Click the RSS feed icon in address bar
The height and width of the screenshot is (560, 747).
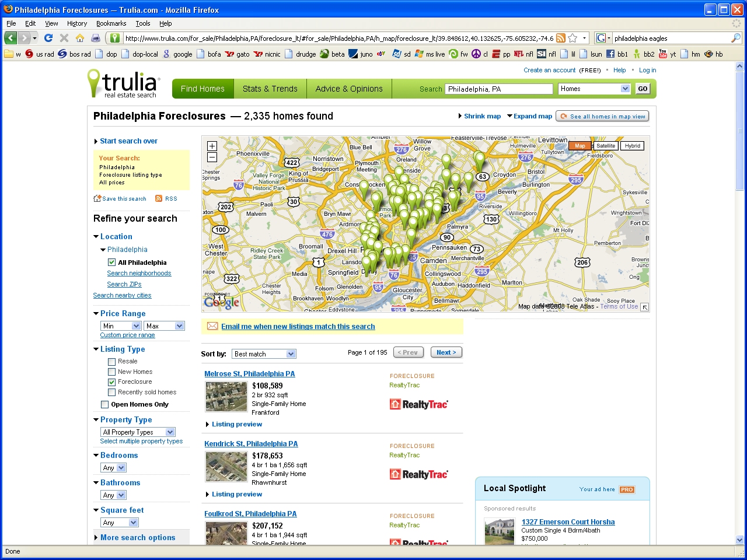point(561,38)
